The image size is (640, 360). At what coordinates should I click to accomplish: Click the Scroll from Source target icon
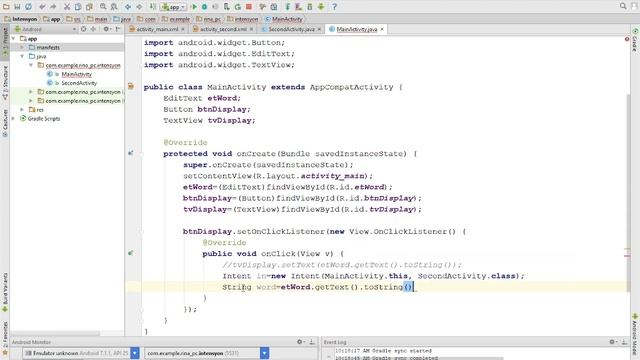tap(83, 29)
